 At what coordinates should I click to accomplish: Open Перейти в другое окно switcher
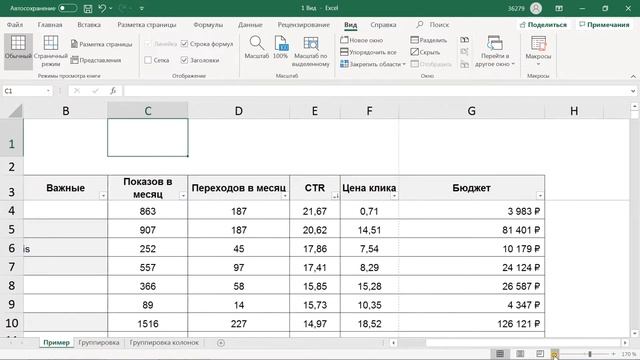coord(495,51)
